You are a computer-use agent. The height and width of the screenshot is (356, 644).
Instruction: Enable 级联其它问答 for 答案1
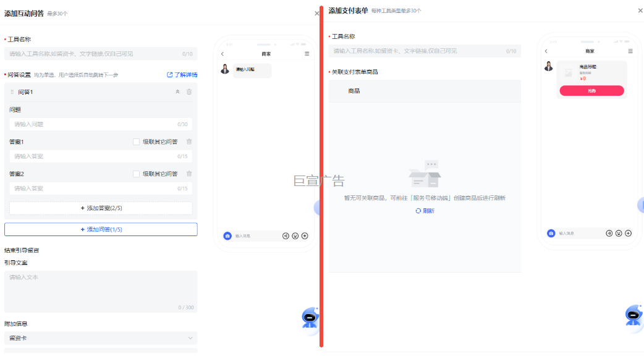pyautogui.click(x=135, y=141)
